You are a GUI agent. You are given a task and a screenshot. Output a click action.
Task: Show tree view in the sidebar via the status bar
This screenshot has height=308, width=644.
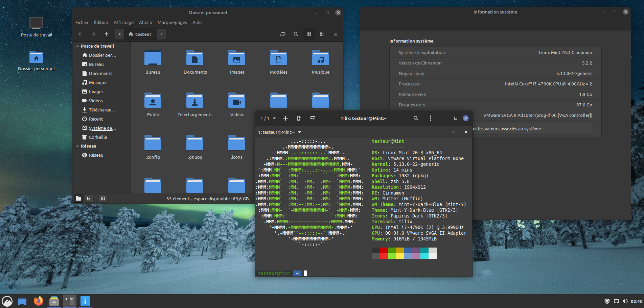click(x=89, y=199)
